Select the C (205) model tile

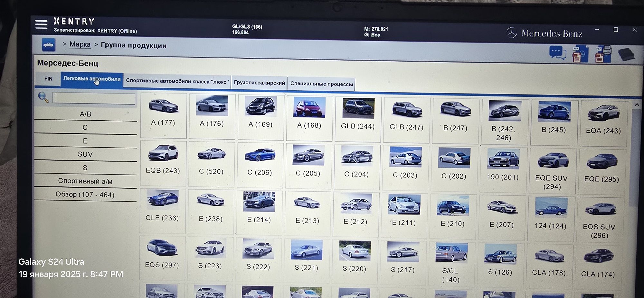308,166
